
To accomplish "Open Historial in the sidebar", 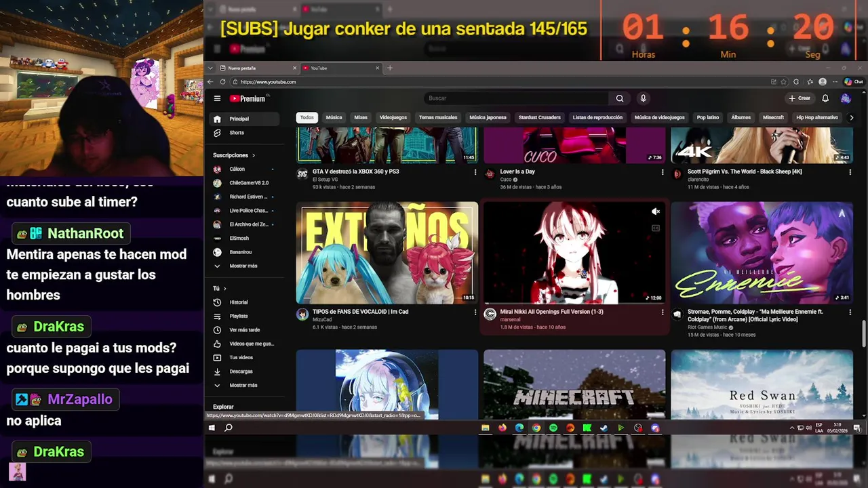I will click(244, 302).
